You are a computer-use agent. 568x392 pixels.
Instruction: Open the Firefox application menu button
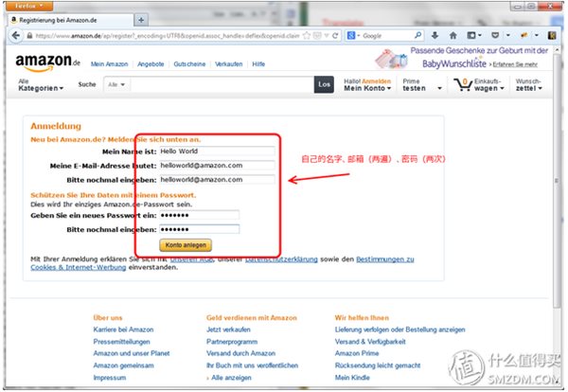[x=29, y=6]
